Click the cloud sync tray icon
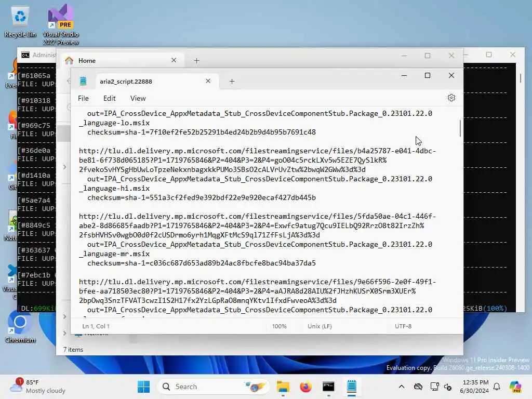The image size is (532, 399). pos(418,387)
